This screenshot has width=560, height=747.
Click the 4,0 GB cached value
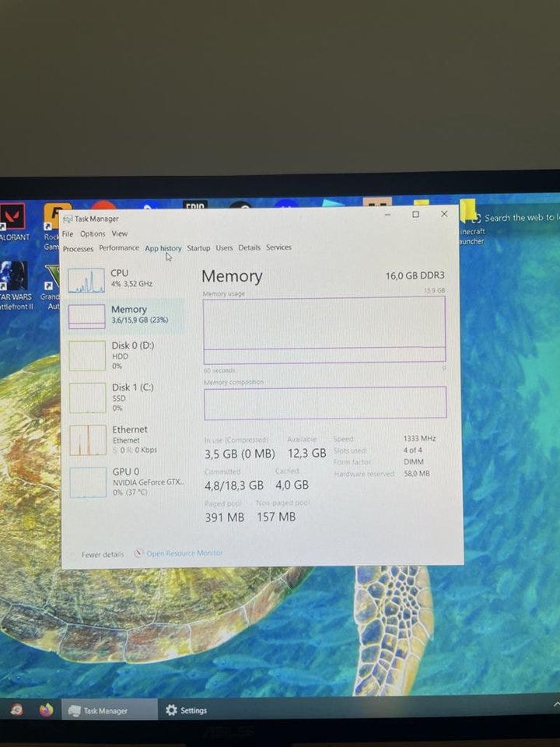pyautogui.click(x=292, y=485)
